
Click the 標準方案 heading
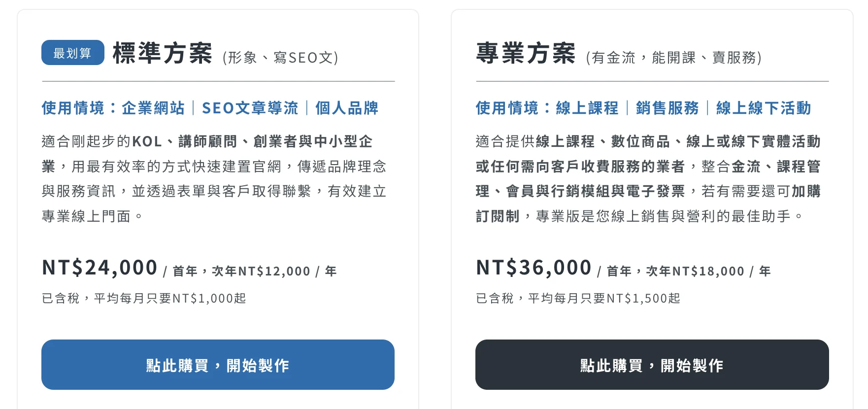163,53
